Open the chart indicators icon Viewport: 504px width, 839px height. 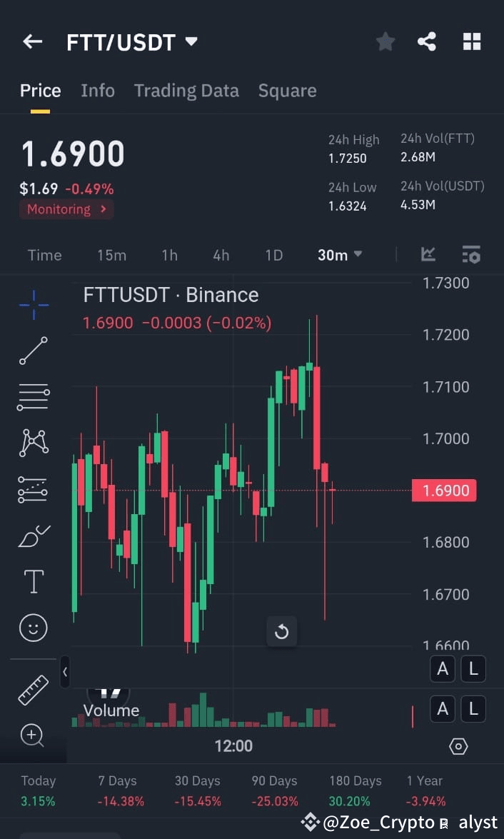(x=428, y=254)
